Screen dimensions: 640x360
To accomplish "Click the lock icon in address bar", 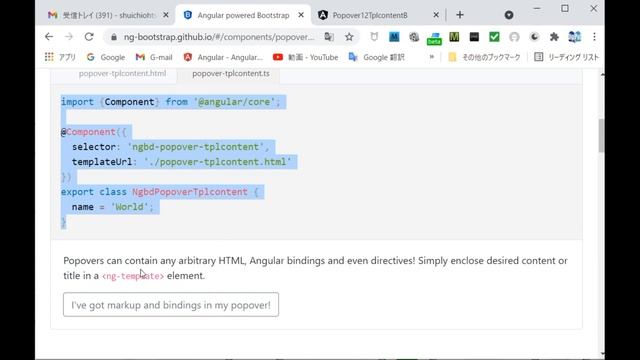I will point(114,37).
